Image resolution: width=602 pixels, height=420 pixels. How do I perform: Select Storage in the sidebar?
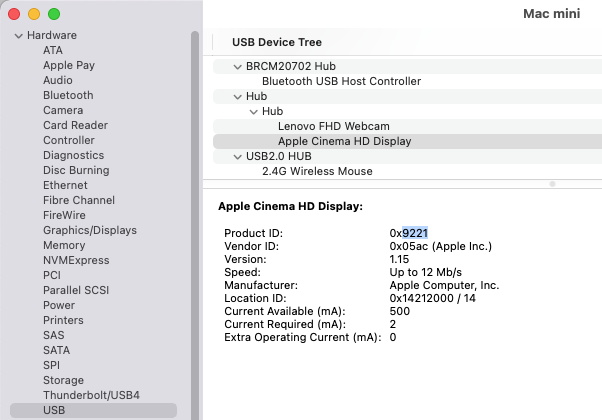pos(63,380)
